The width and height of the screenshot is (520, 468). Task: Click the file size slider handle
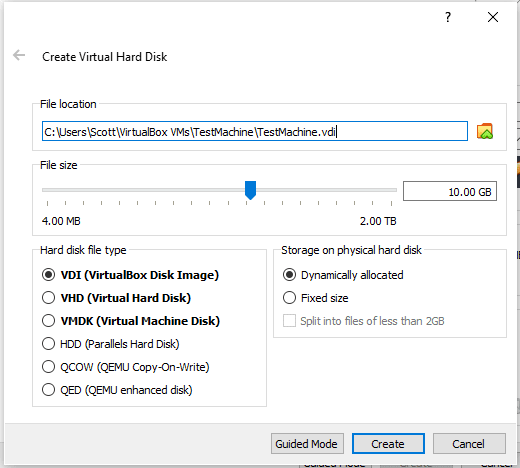point(250,190)
